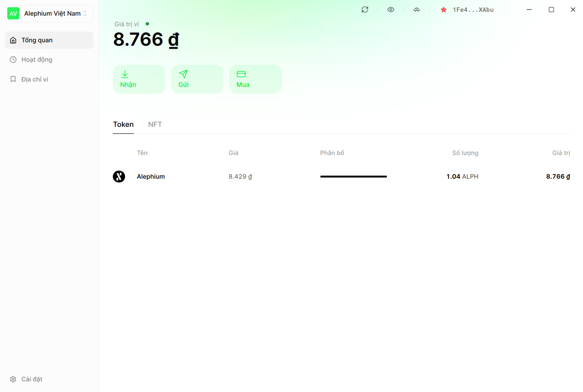Refresh wallet data with the sync icon
The image size is (583, 392).
[365, 10]
